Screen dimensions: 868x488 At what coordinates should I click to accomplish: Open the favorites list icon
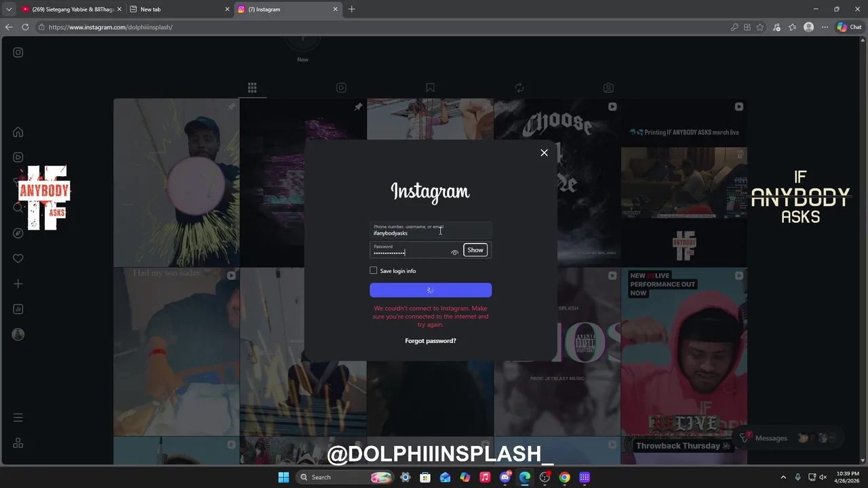coord(792,27)
